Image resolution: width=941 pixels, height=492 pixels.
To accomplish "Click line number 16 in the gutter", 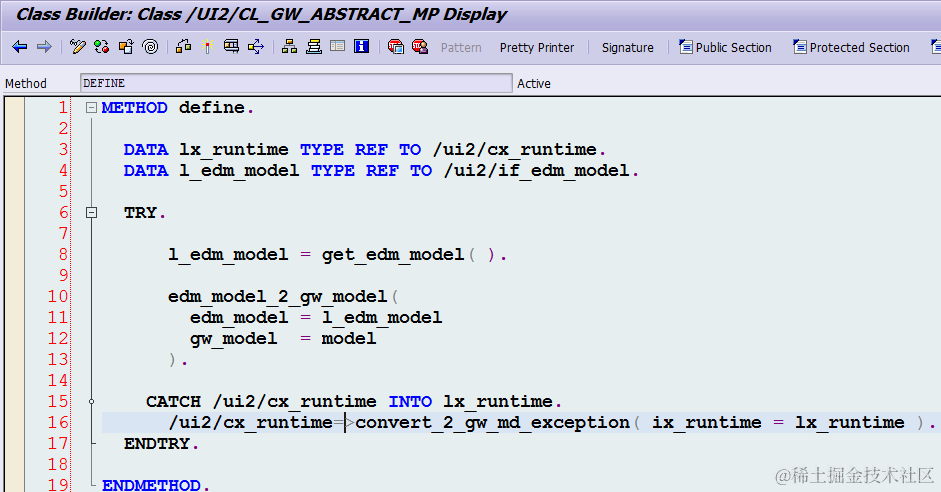I will tap(58, 422).
